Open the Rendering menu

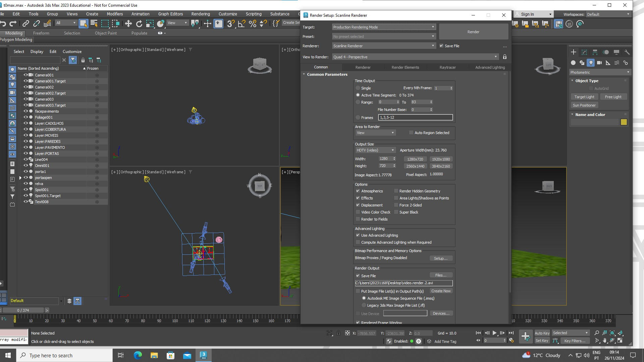[201, 14]
